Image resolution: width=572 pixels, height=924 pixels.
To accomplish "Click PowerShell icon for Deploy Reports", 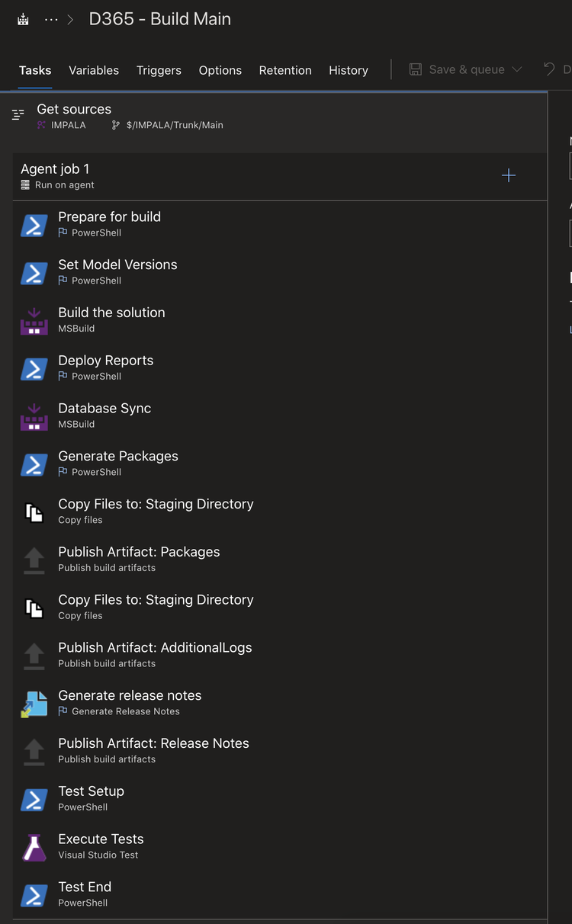I will (34, 369).
